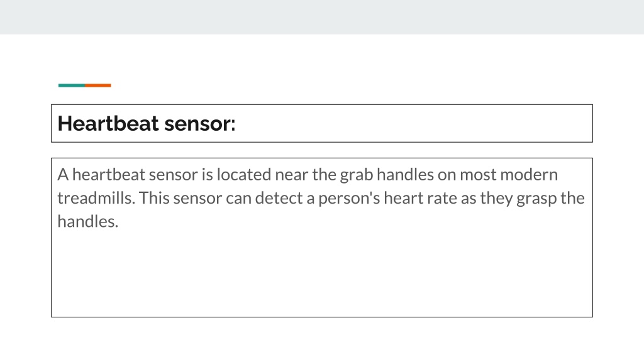Click the empty space right of the title text
The width and height of the screenshot is (644, 362).
tap(413, 124)
